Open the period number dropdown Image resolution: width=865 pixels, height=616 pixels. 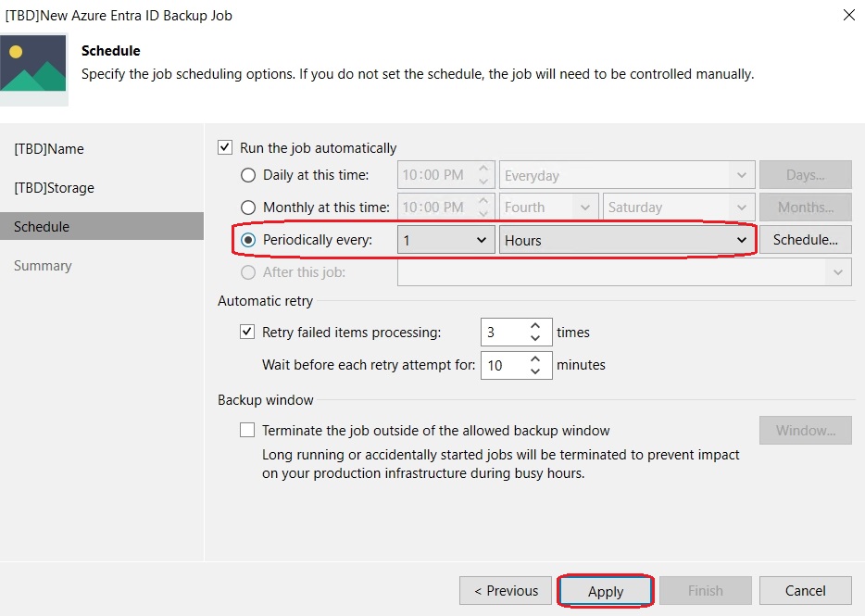445,240
